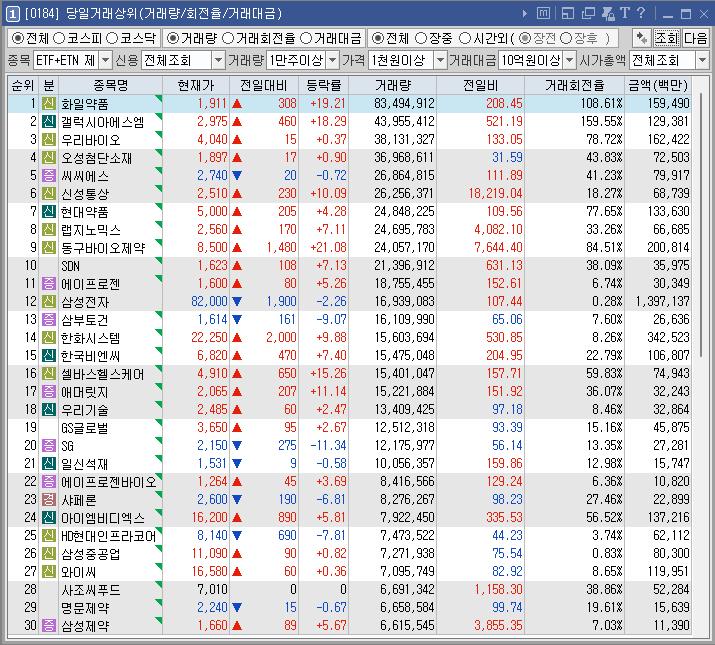Sort by the 등락률 column header
The width and height of the screenshot is (715, 645).
323,85
